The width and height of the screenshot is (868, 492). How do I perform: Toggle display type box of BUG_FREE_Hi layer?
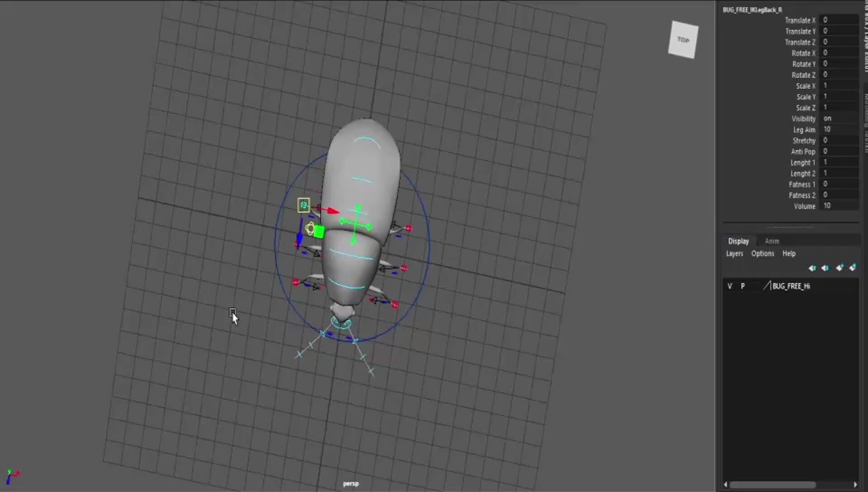point(755,286)
